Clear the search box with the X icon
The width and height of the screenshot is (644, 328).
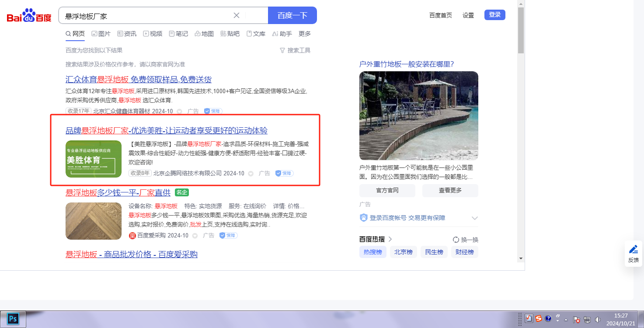pyautogui.click(x=237, y=15)
